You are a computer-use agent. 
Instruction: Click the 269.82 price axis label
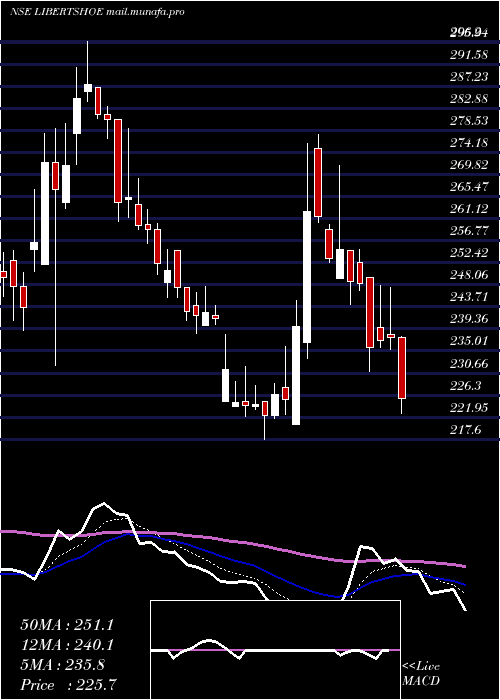coord(468,165)
